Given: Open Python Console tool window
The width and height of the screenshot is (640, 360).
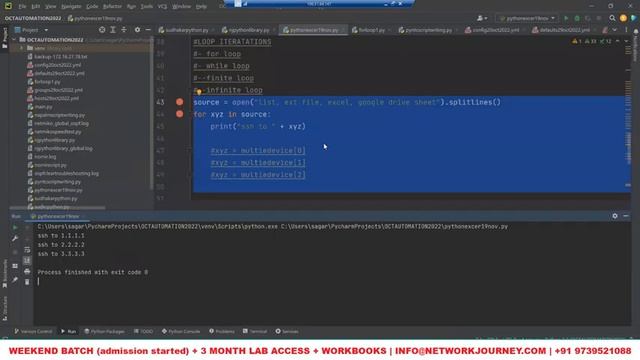Looking at the screenshot, I should tap(181, 331).
